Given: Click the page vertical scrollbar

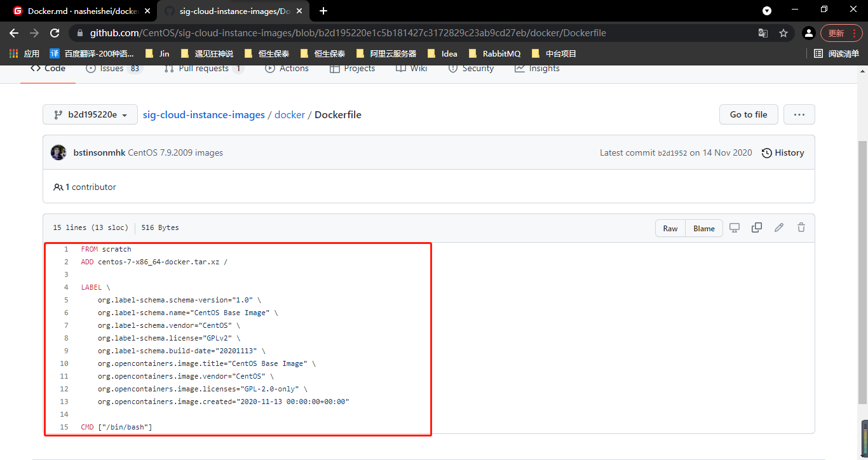Looking at the screenshot, I should click(862, 273).
